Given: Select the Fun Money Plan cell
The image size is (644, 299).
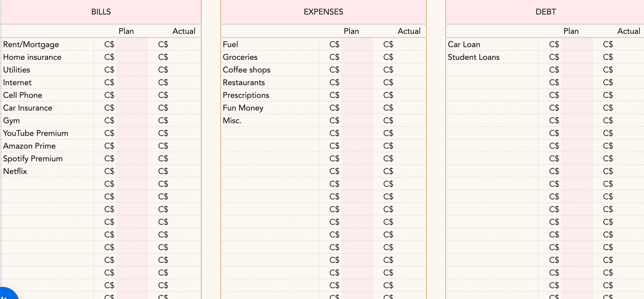Looking at the screenshot, I should coord(356,108).
